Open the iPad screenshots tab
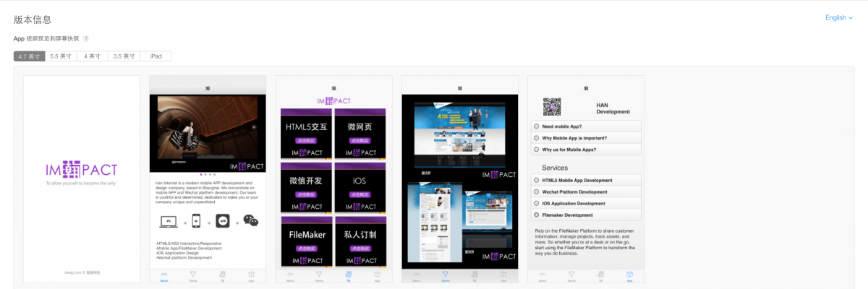868x289 pixels. pos(156,56)
